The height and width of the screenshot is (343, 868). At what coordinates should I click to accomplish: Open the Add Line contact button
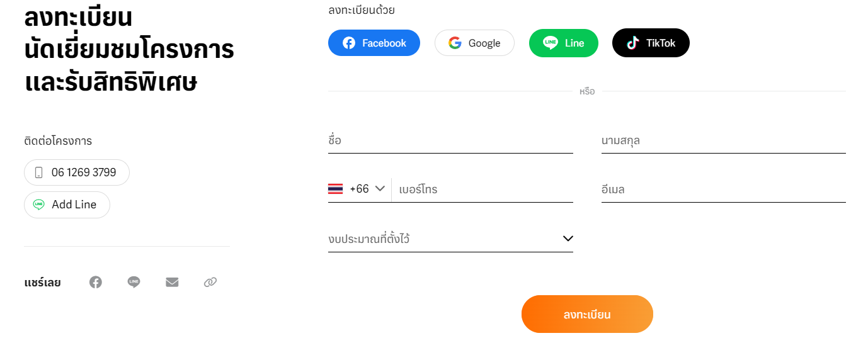tap(67, 205)
